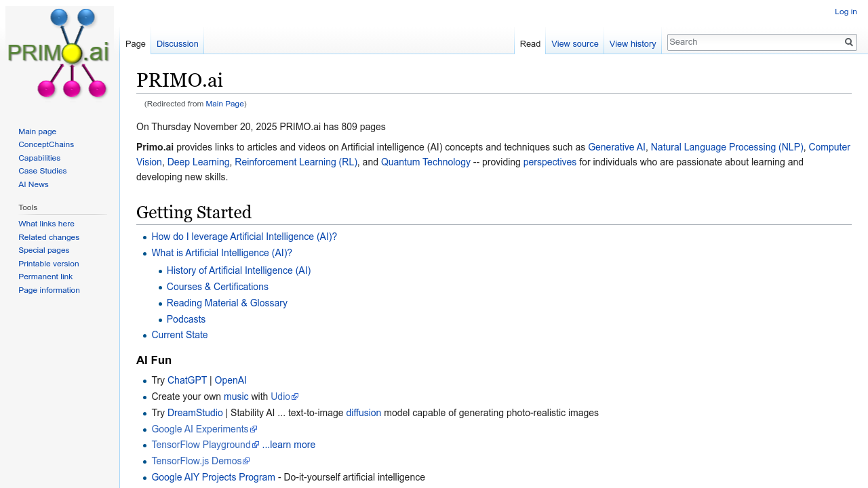This screenshot has width=868, height=488.
Task: Click the Quantum Technology link
Action: 425,162
